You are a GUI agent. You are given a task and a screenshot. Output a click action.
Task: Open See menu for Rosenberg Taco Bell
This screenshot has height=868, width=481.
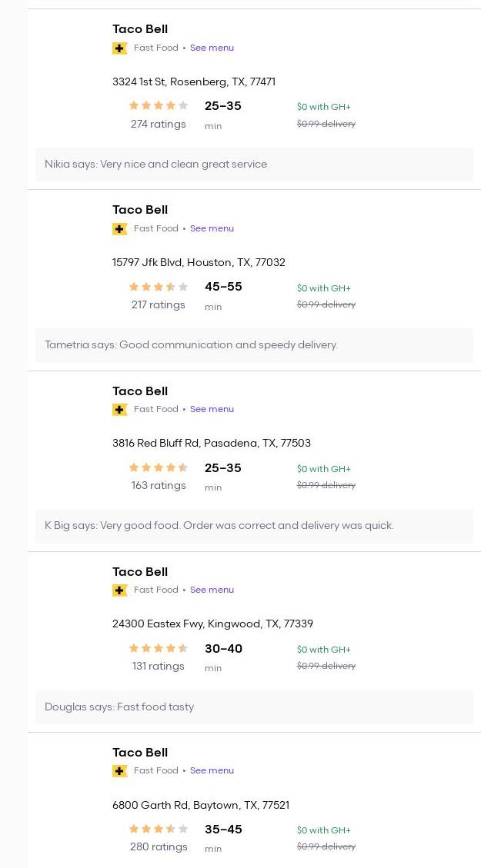(212, 48)
